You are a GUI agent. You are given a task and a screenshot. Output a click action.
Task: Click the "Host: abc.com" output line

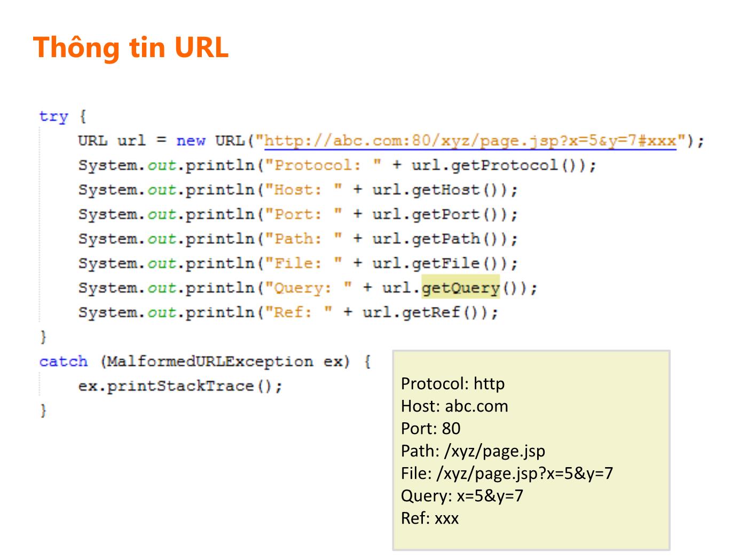pyautogui.click(x=454, y=406)
